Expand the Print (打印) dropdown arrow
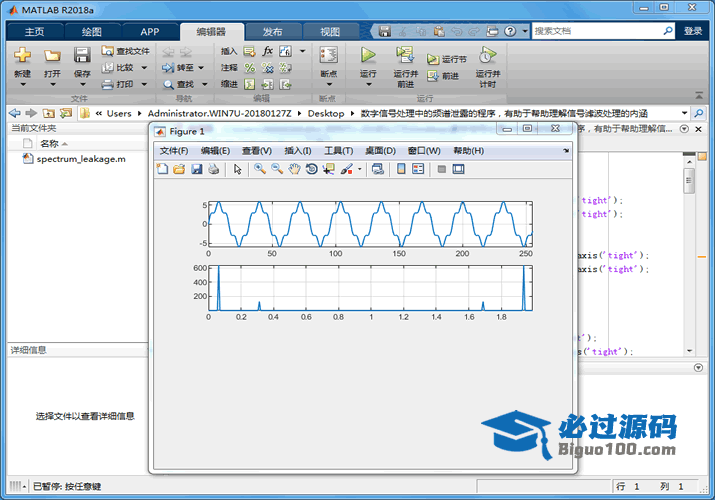The image size is (715, 500). tap(144, 84)
